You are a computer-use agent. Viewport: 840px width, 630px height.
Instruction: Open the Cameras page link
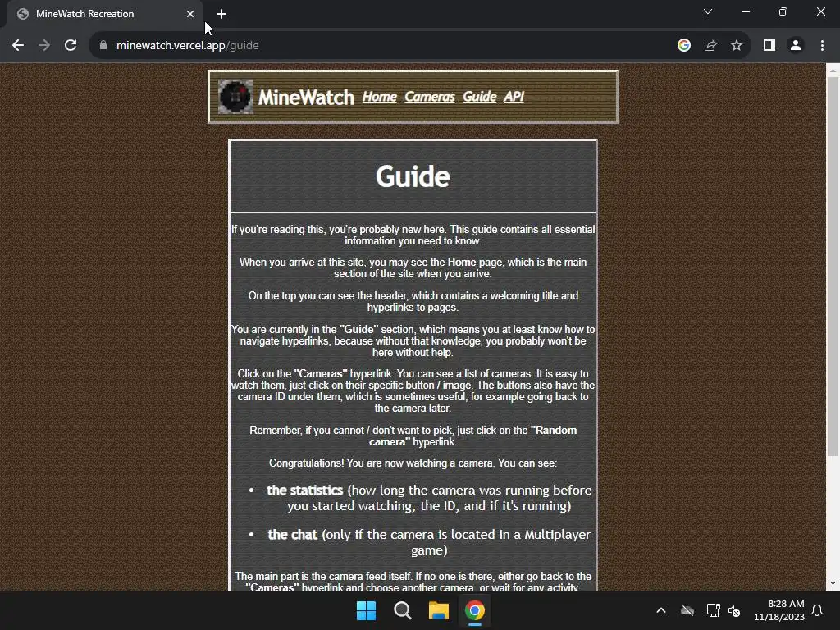[430, 97]
